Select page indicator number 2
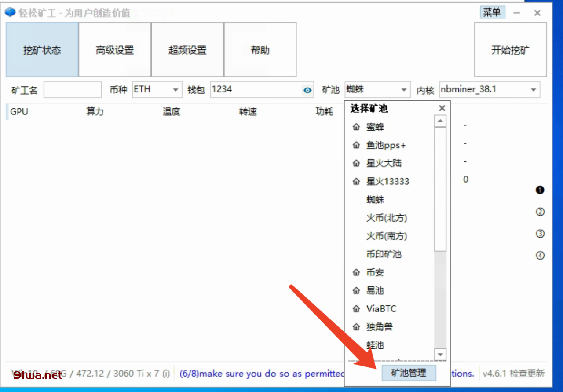Image resolution: width=563 pixels, height=392 pixels. pos(540,212)
